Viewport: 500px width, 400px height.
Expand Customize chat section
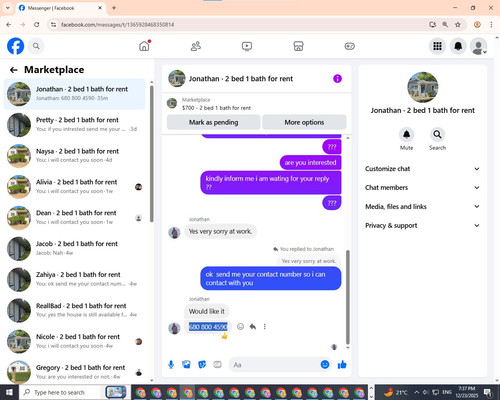pos(422,169)
